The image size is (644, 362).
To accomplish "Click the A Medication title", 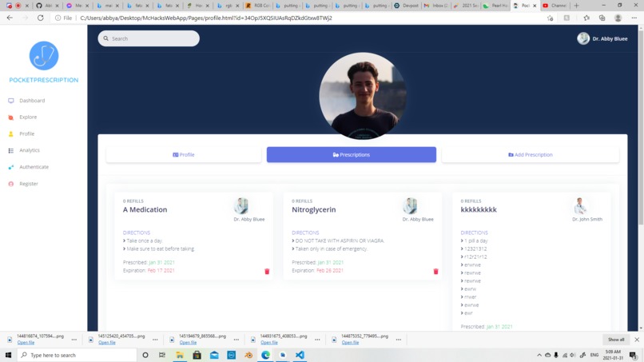I will [145, 209].
